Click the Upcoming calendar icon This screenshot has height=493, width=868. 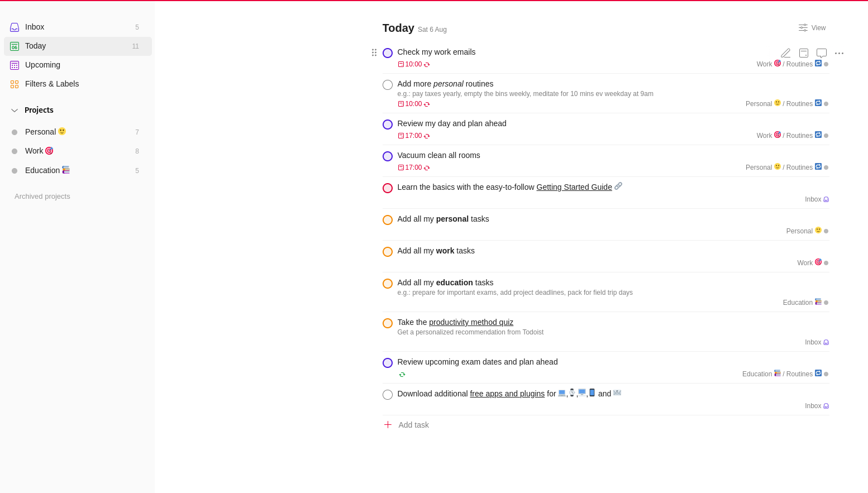pyautogui.click(x=14, y=65)
